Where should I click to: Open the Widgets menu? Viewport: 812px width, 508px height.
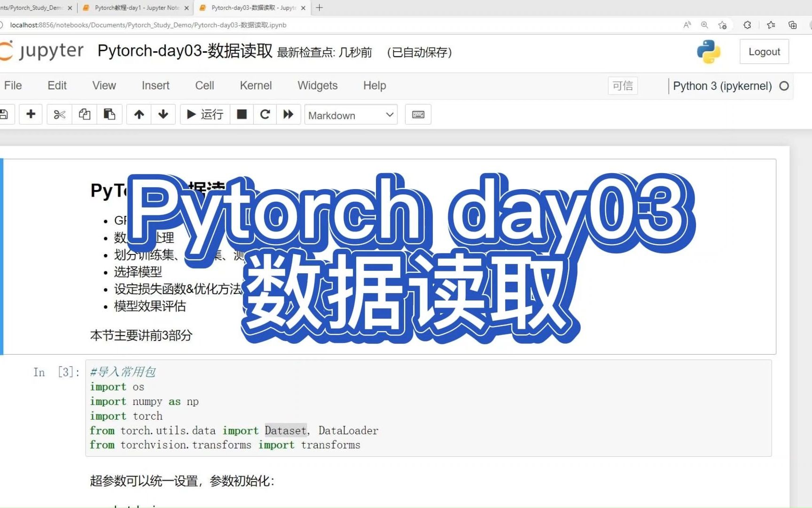(x=318, y=86)
